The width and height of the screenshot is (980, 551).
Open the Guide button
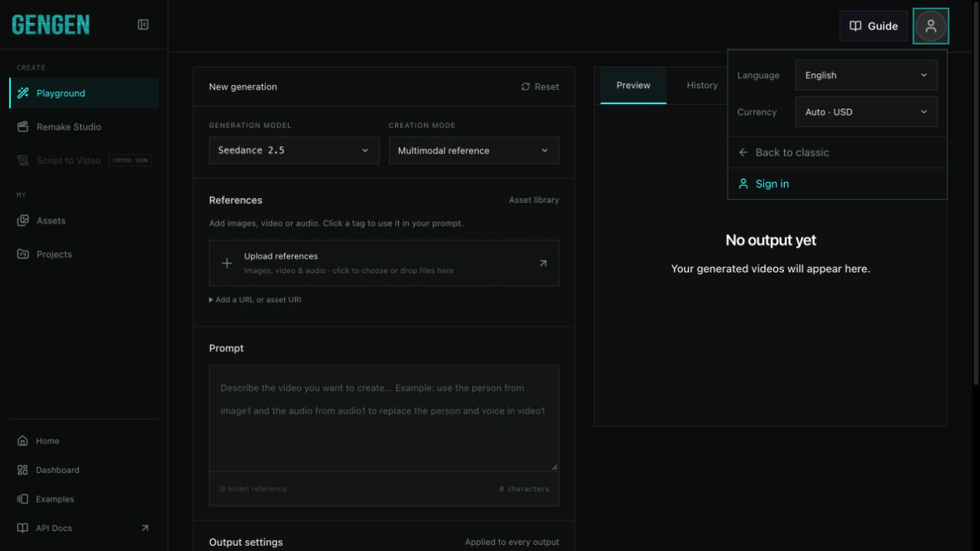click(874, 26)
